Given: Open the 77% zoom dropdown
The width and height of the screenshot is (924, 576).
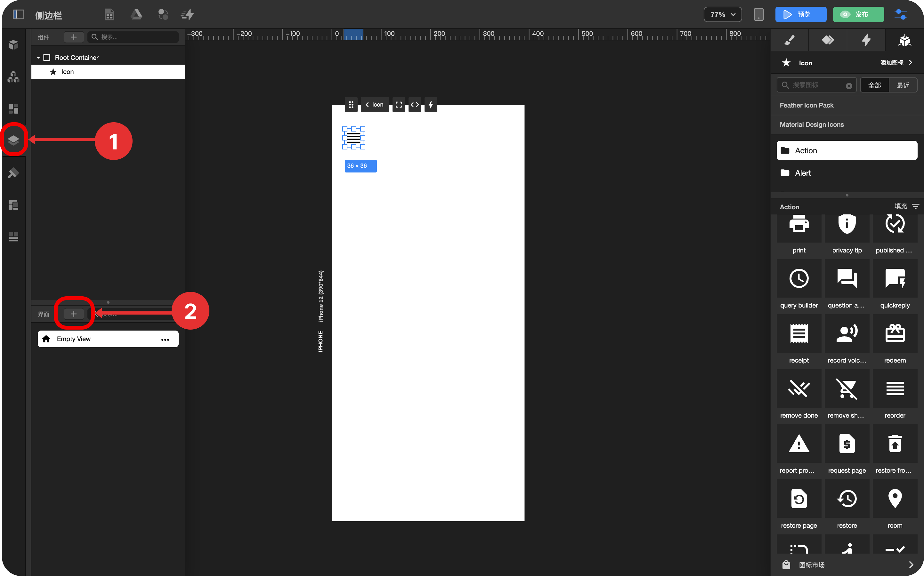Looking at the screenshot, I should click(722, 14).
